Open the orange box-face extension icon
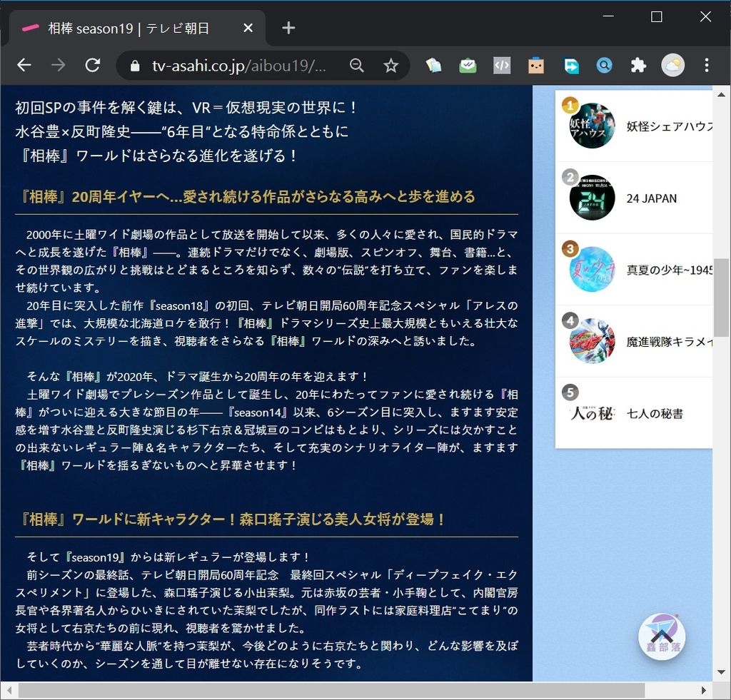Image resolution: width=731 pixels, height=700 pixels. pyautogui.click(x=536, y=66)
